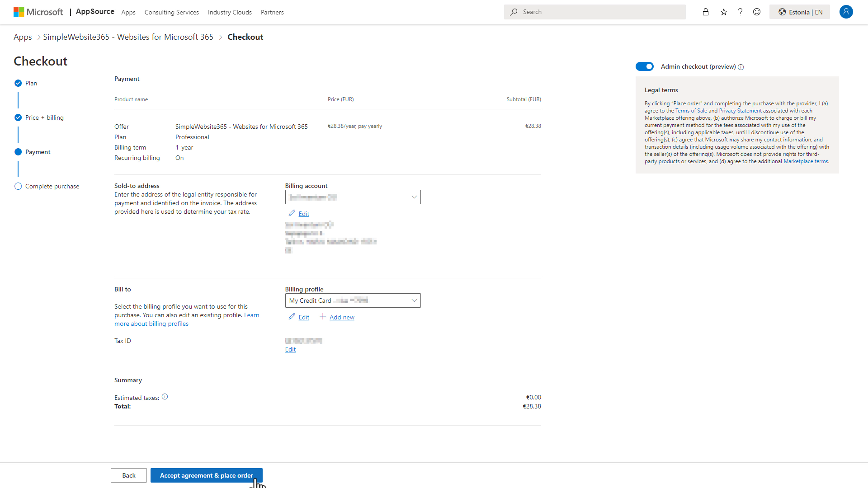This screenshot has height=488, width=868.
Task: Click the Bill to heading
Action: pos(123,289)
